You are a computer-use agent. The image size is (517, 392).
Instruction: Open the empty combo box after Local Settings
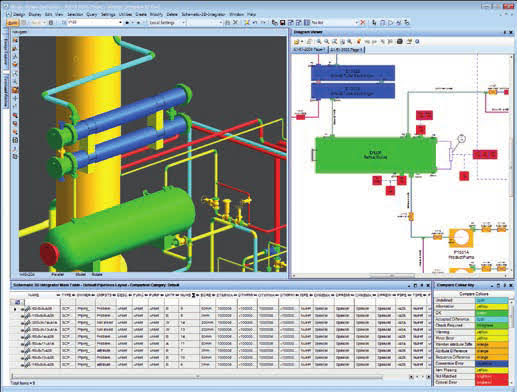point(205,22)
